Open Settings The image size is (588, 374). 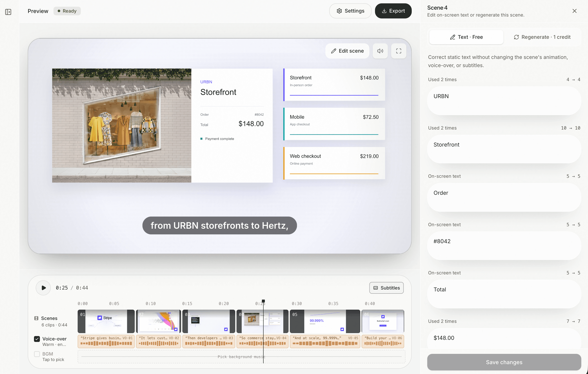350,11
